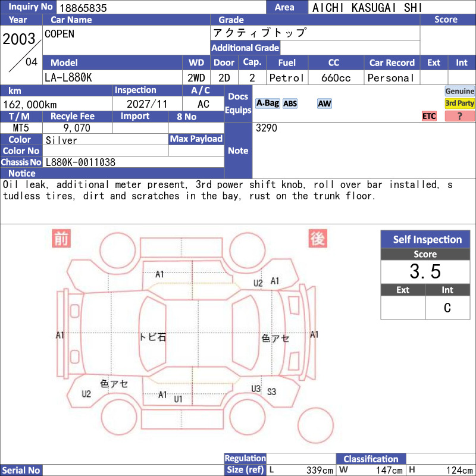Screen dimensions: 476x476
Task: Select the Self Inspection header
Action: click(425, 239)
